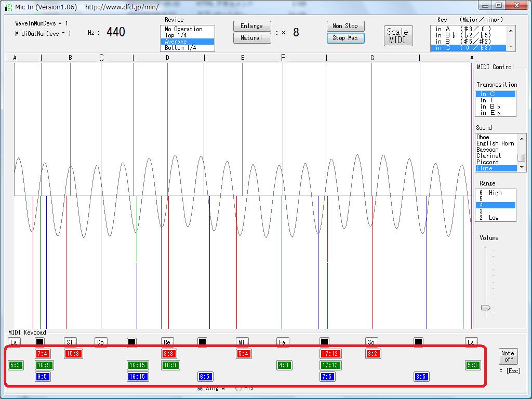Click the Note off button
The height and width of the screenshot is (399, 532).
coord(508,356)
